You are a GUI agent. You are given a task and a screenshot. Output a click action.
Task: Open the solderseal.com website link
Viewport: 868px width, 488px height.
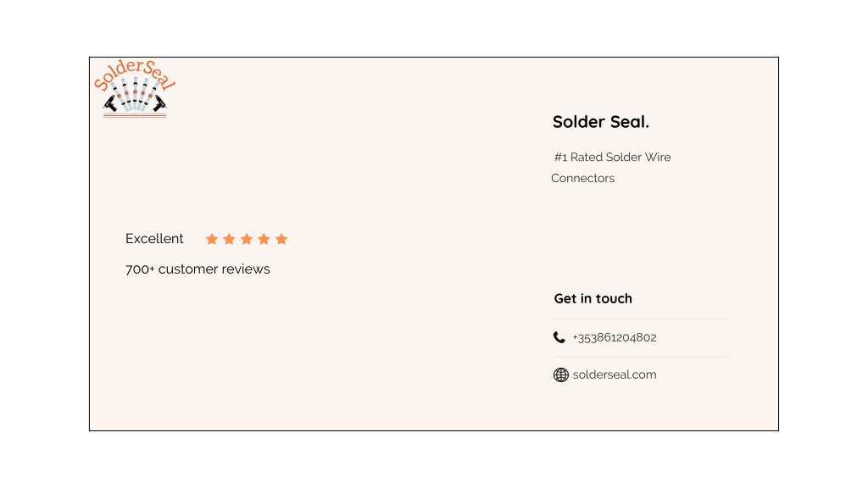coord(615,374)
